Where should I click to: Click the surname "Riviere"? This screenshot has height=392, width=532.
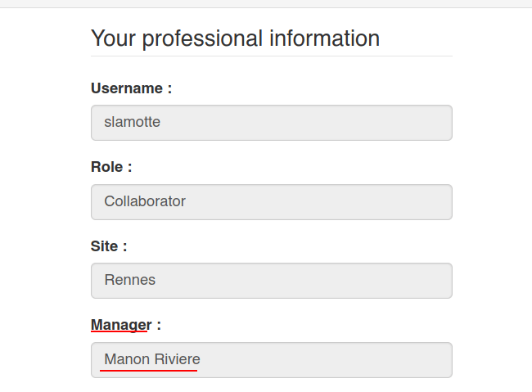(x=178, y=359)
